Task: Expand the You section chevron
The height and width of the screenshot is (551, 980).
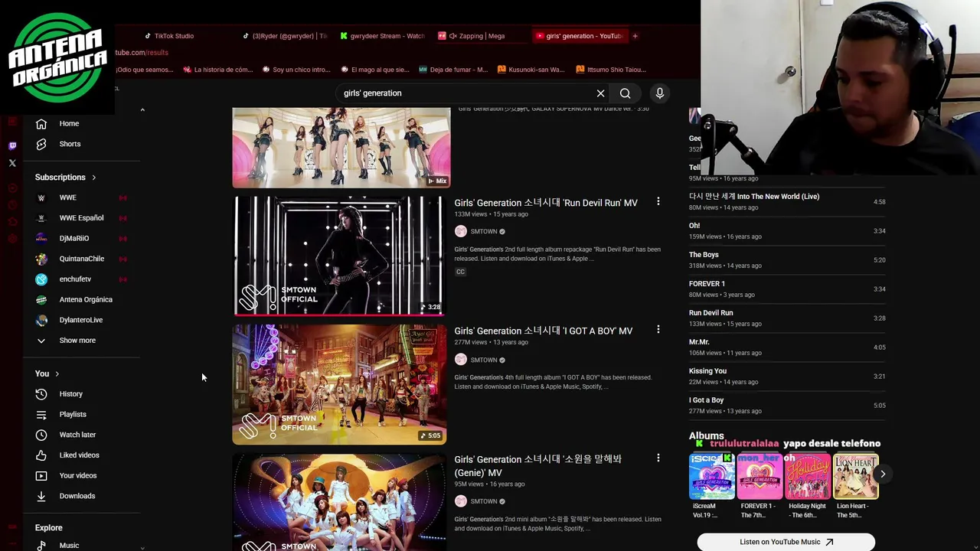Action: [57, 373]
